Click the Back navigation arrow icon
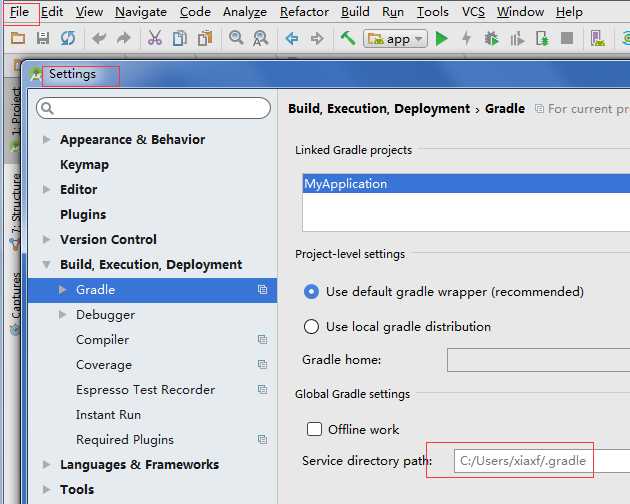This screenshot has width=630, height=504. pos(292,39)
